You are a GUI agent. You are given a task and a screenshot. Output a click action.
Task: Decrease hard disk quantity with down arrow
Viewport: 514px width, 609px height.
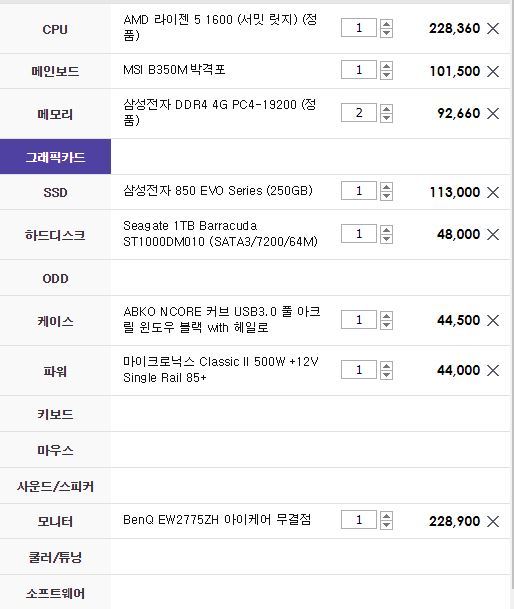tap(386, 238)
